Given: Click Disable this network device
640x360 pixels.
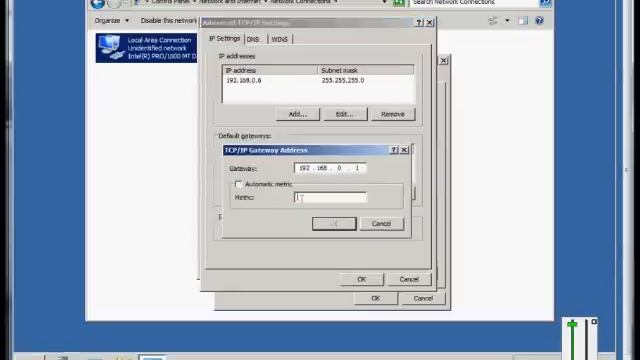Looking at the screenshot, I should click(x=168, y=20).
